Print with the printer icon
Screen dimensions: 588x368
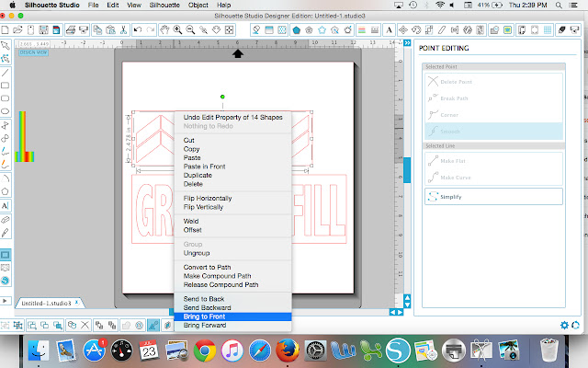(x=71, y=30)
